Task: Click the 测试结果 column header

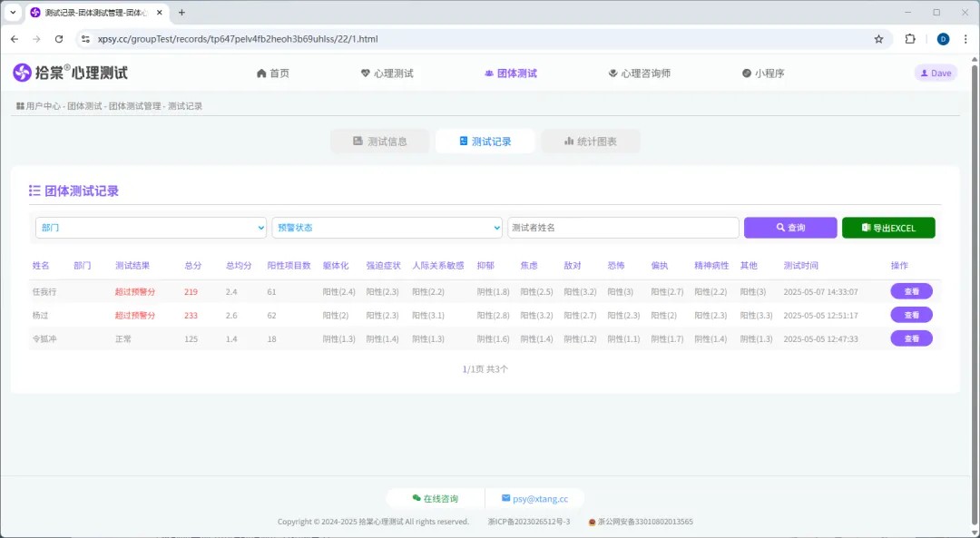Action: coord(132,266)
